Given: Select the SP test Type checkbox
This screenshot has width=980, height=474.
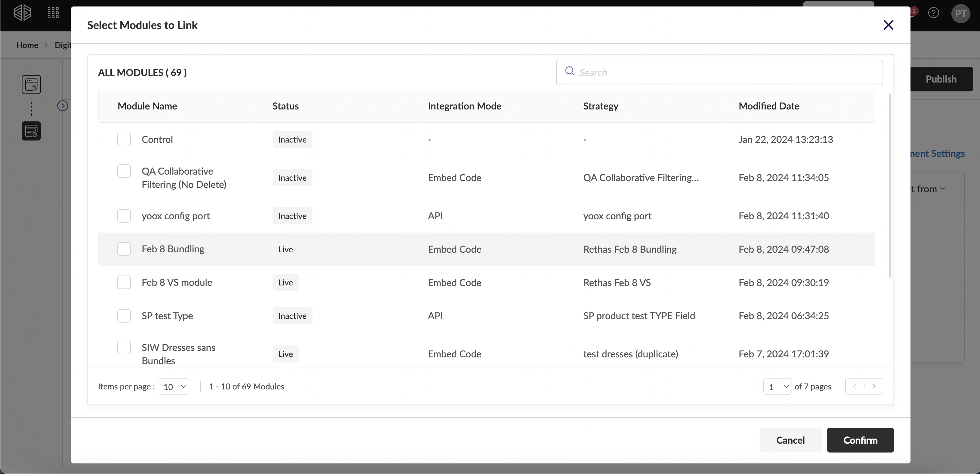Looking at the screenshot, I should (x=124, y=316).
